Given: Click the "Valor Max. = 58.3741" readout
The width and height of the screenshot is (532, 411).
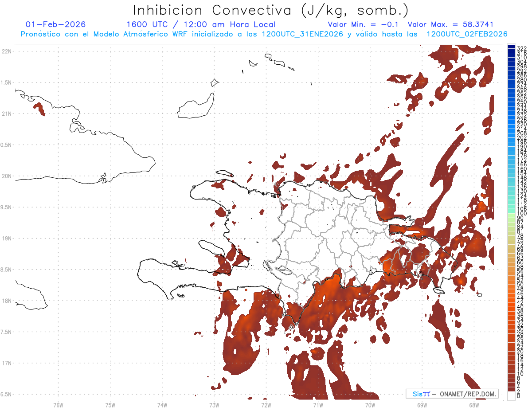Looking at the screenshot, I should (x=450, y=24).
